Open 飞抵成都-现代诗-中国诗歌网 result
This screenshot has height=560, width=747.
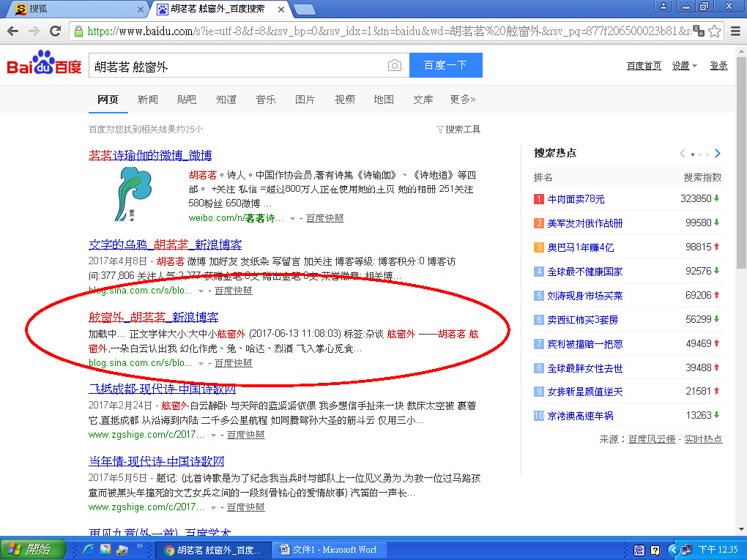click(x=162, y=389)
